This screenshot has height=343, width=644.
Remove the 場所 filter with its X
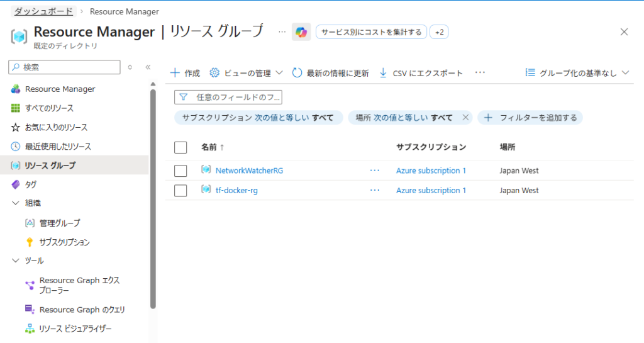[x=465, y=117]
